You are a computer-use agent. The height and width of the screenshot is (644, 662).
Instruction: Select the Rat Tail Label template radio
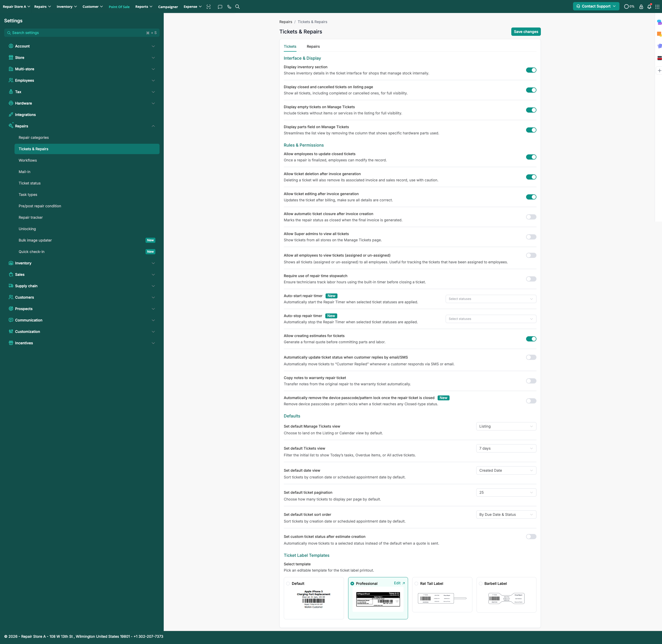(x=416, y=584)
